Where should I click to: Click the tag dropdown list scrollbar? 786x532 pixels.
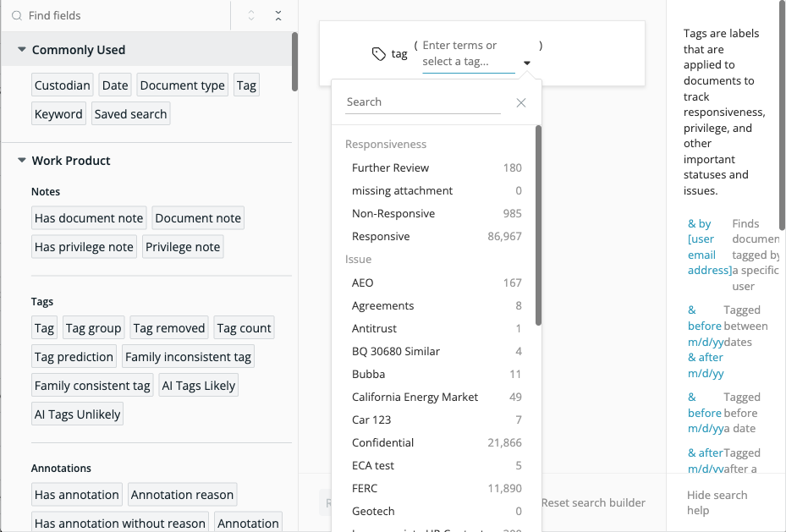coord(538,226)
